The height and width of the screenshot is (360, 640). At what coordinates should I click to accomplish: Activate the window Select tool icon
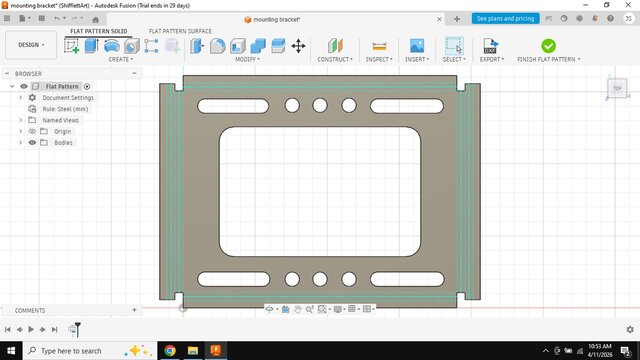(454, 46)
